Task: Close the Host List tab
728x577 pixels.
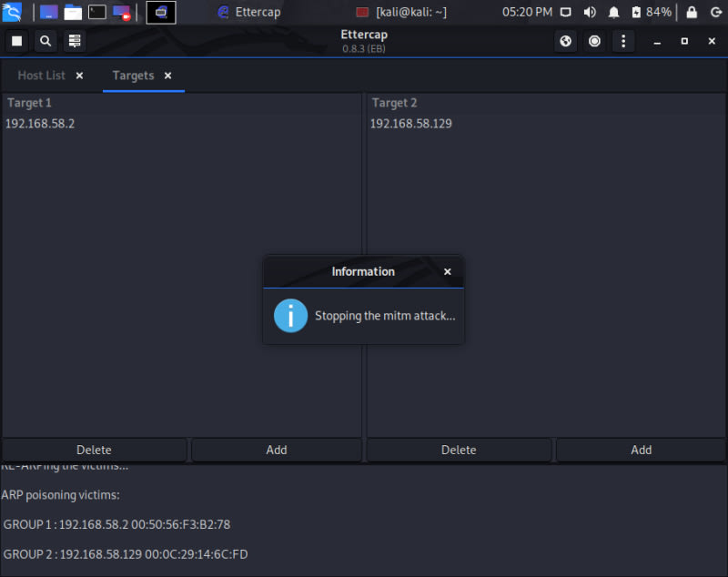Action: coord(79,76)
